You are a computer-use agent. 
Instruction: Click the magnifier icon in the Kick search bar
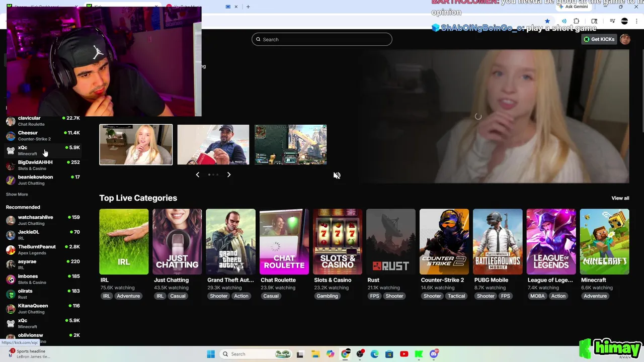click(x=259, y=39)
